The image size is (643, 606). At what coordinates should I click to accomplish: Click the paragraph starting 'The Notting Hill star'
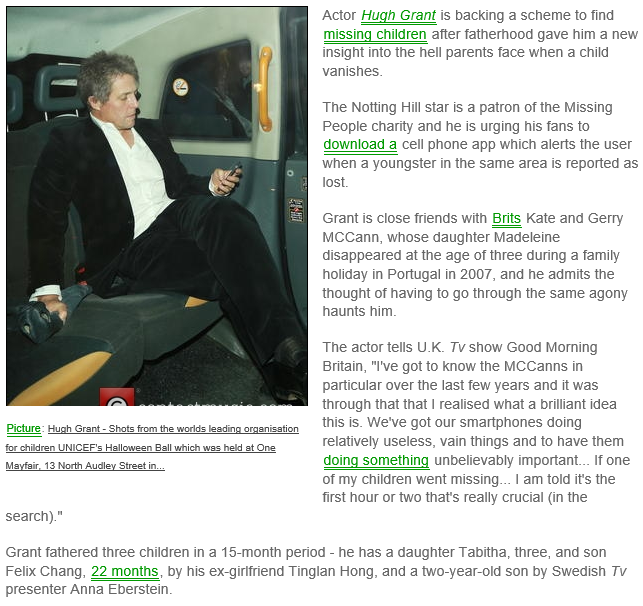pyautogui.click(x=480, y=145)
